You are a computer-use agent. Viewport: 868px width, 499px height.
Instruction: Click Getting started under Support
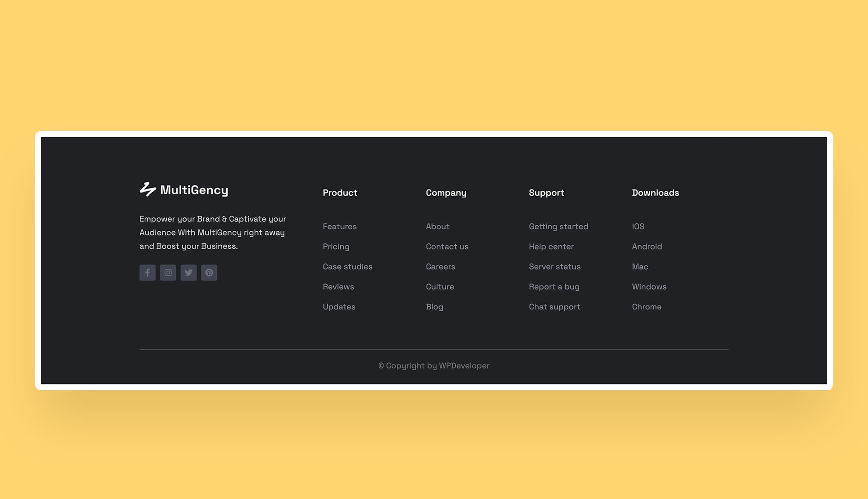(x=558, y=227)
